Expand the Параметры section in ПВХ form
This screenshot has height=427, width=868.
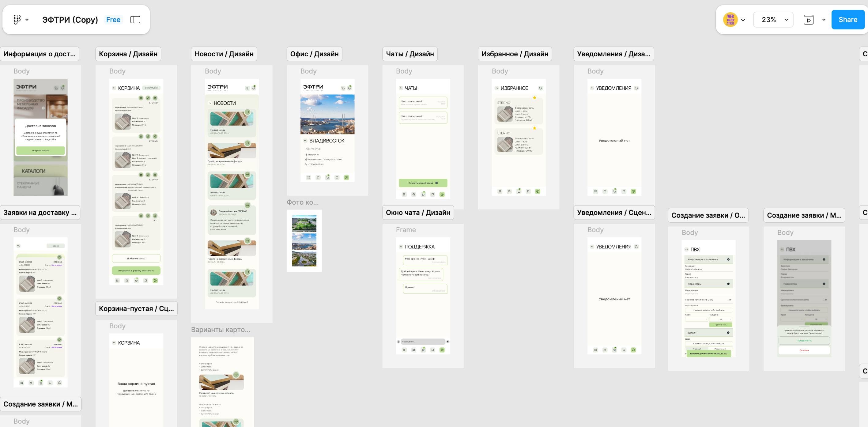pyautogui.click(x=708, y=284)
